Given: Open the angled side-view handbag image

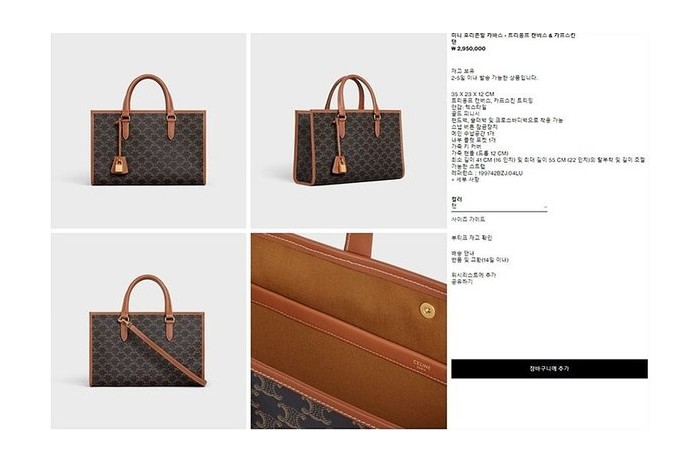Looking at the screenshot, I should coord(348,130).
